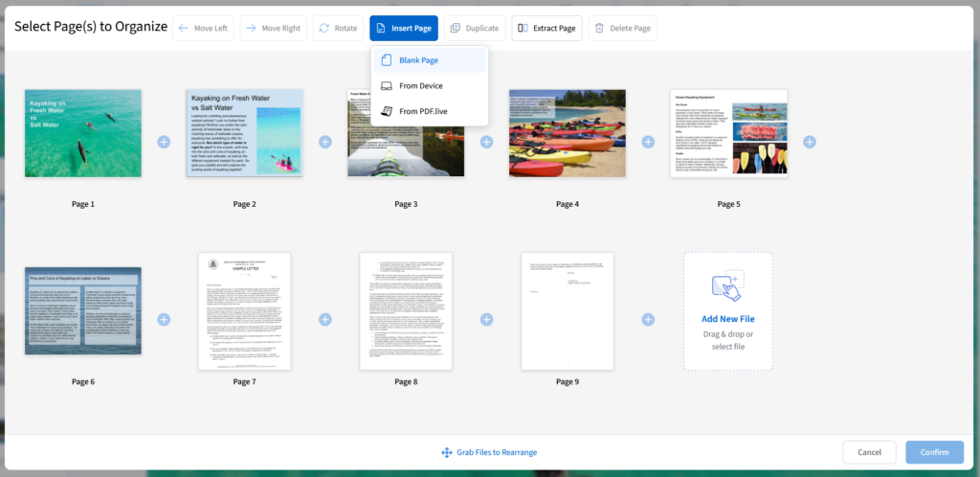This screenshot has width=980, height=477.
Task: Click the Delete Page button
Action: pyautogui.click(x=622, y=28)
